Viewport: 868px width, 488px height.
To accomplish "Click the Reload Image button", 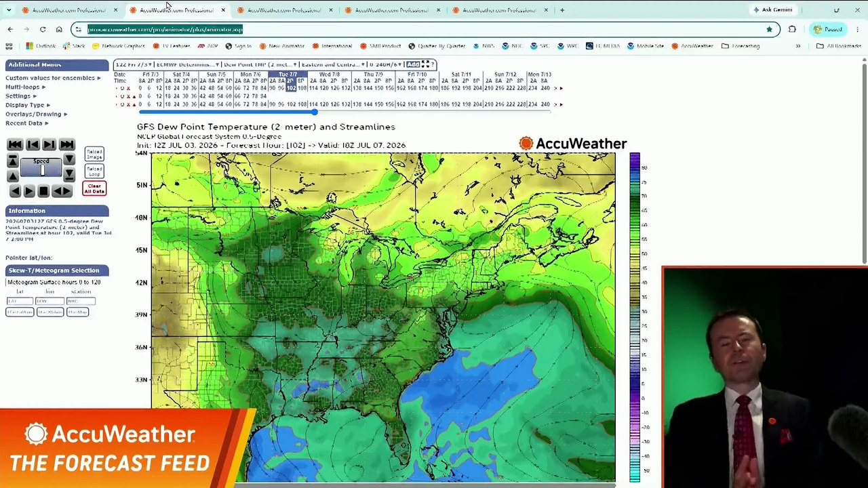I will [x=94, y=154].
